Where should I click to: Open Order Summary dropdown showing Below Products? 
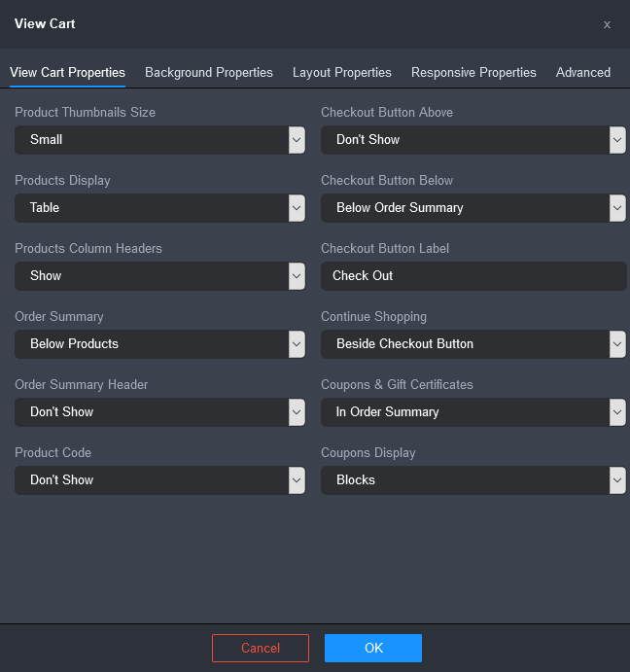(159, 344)
